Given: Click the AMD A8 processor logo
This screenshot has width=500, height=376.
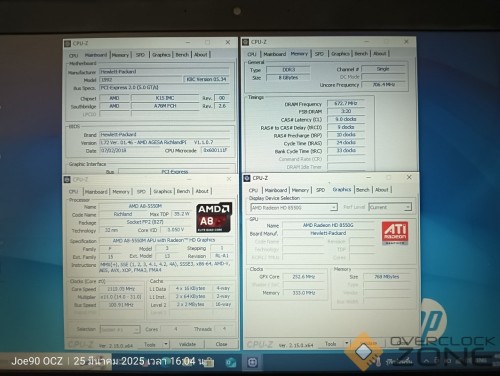Looking at the screenshot, I should point(214,218).
